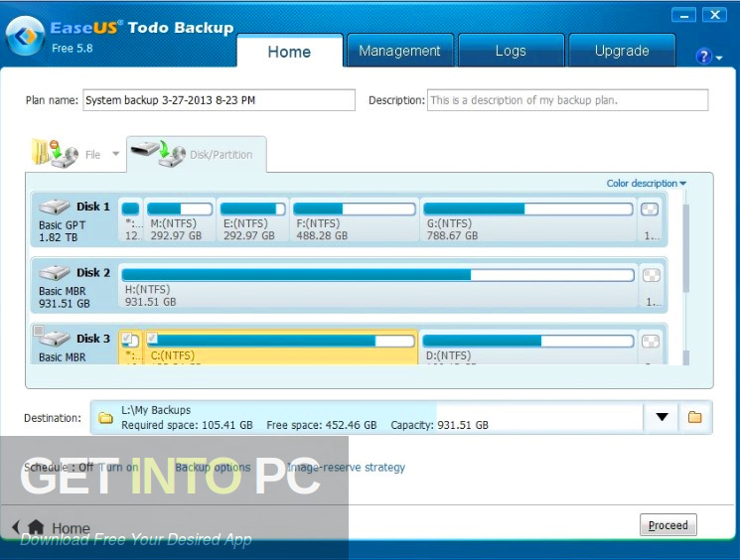Toggle the Disk 3 checkbox

click(39, 331)
